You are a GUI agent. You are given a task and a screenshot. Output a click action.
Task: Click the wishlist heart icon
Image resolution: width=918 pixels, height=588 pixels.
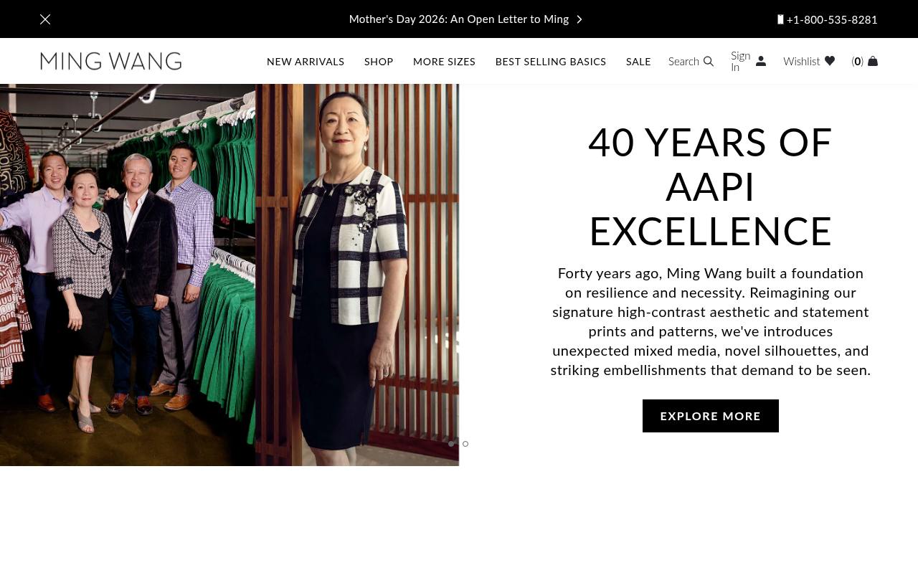(x=830, y=61)
